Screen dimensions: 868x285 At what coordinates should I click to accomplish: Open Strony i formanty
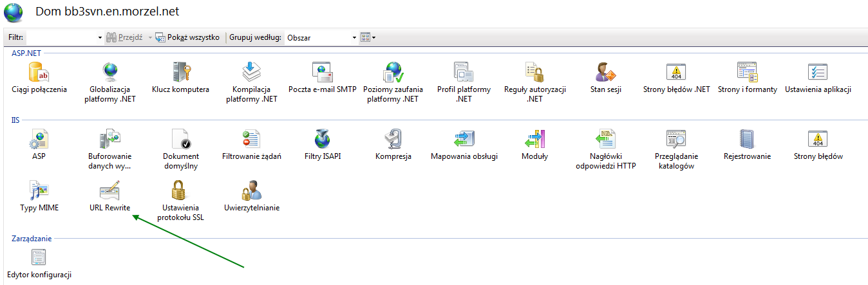[748, 78]
